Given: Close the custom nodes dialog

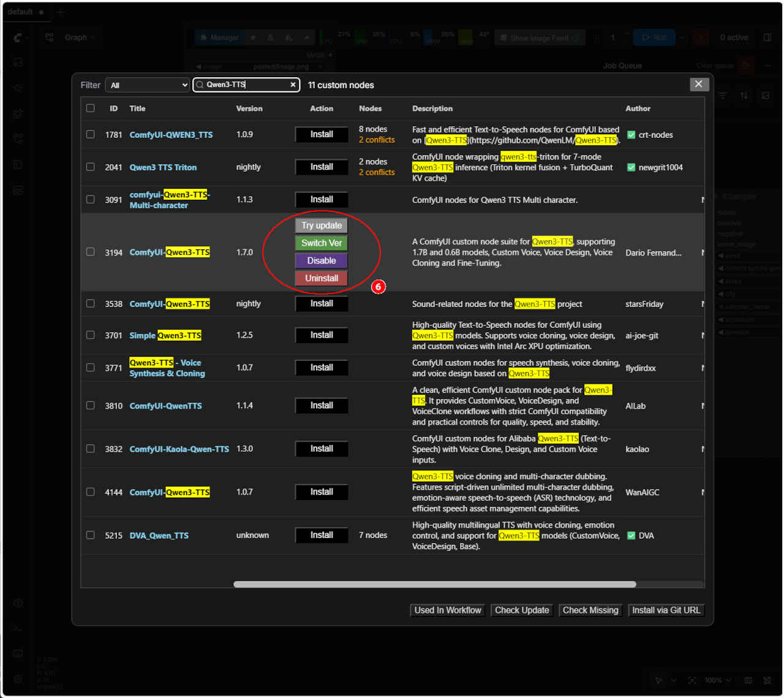Looking at the screenshot, I should [x=699, y=85].
